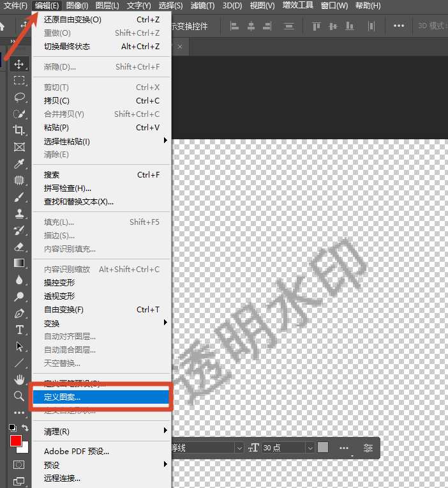
Task: Select the Move tool in toolbar
Action: pyautogui.click(x=19, y=64)
